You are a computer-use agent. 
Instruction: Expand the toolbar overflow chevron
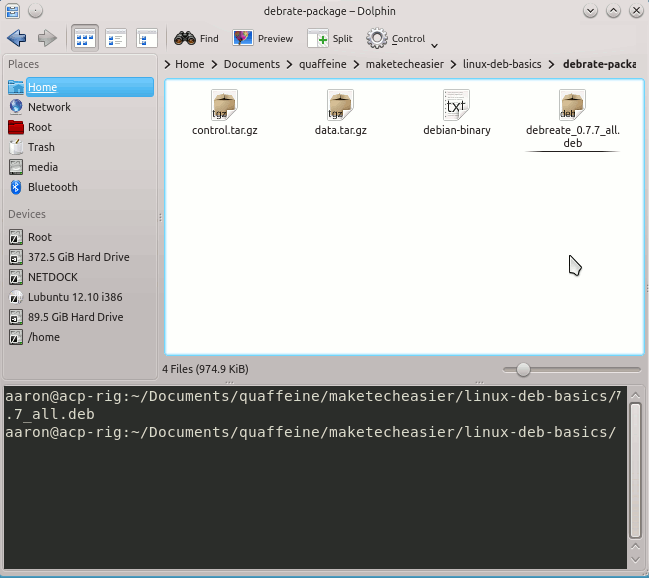434,46
